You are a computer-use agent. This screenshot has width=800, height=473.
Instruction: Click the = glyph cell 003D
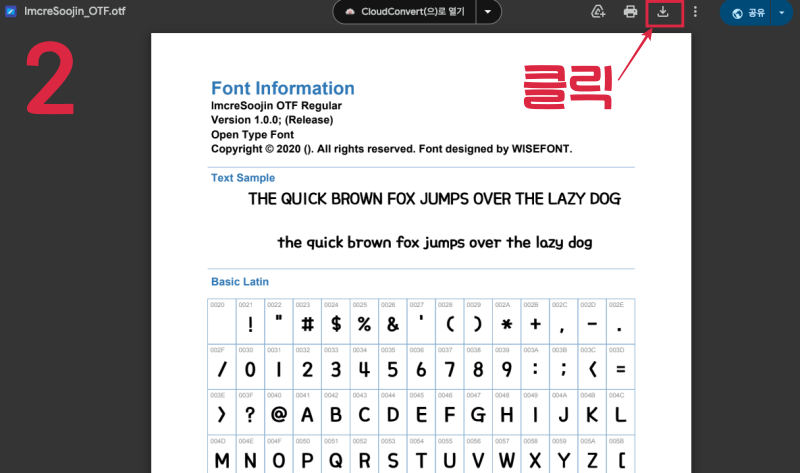click(620, 367)
